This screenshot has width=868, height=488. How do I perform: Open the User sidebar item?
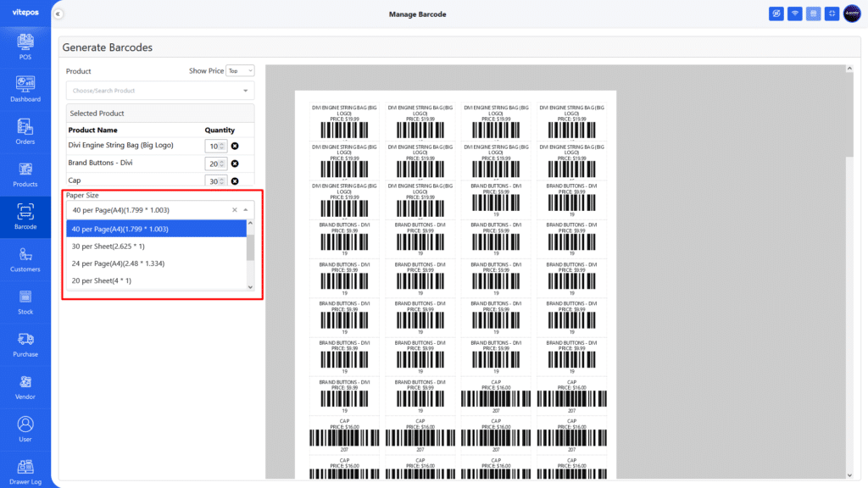click(25, 430)
